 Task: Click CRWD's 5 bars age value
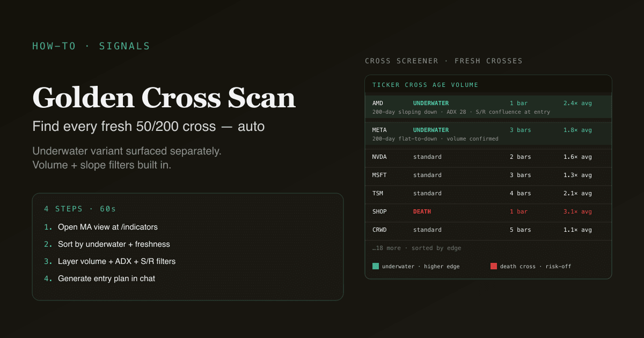click(x=521, y=230)
